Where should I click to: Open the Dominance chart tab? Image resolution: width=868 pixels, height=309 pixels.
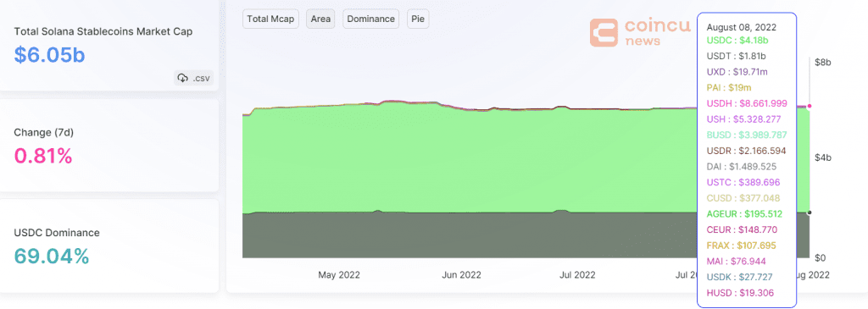pos(371,19)
